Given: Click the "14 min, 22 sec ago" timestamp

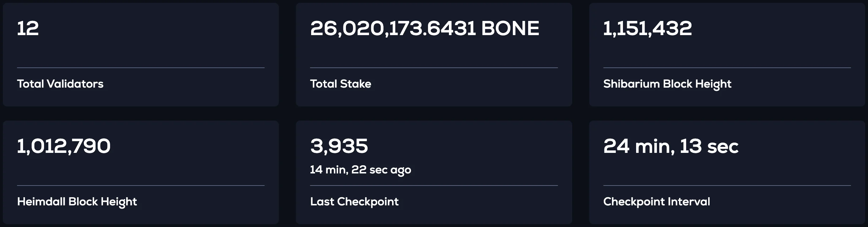Looking at the screenshot, I should point(360,170).
